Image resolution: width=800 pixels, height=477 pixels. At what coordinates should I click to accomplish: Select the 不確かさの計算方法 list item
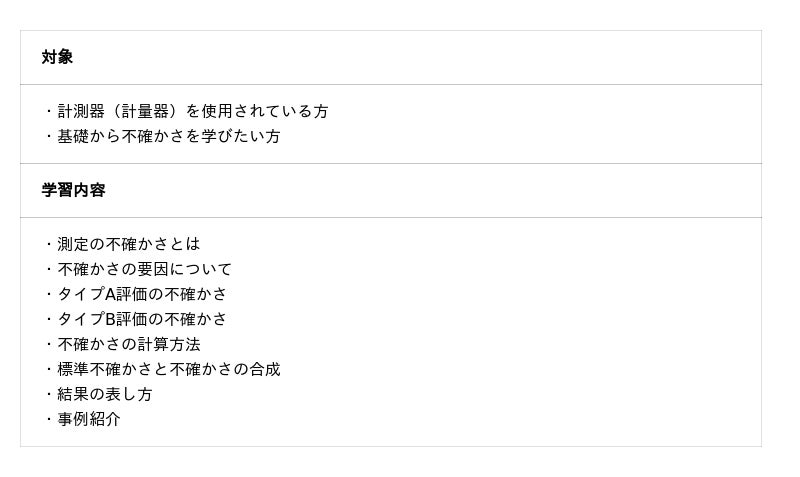128,344
